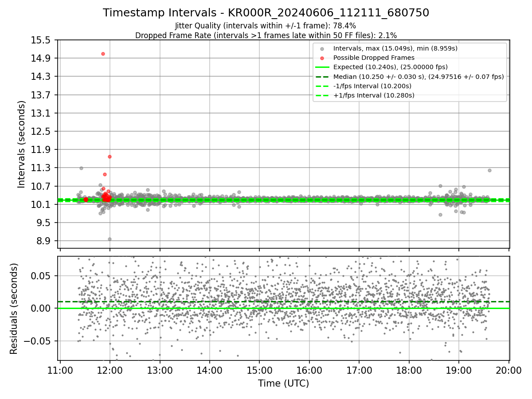532x399 pixels.
Task: Click the x-axis tick label '17:00'
Action: click(359, 371)
